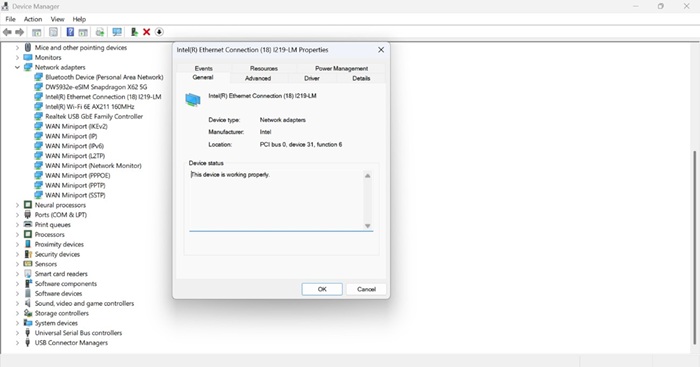Click the Neural processors category icon

tap(28, 205)
